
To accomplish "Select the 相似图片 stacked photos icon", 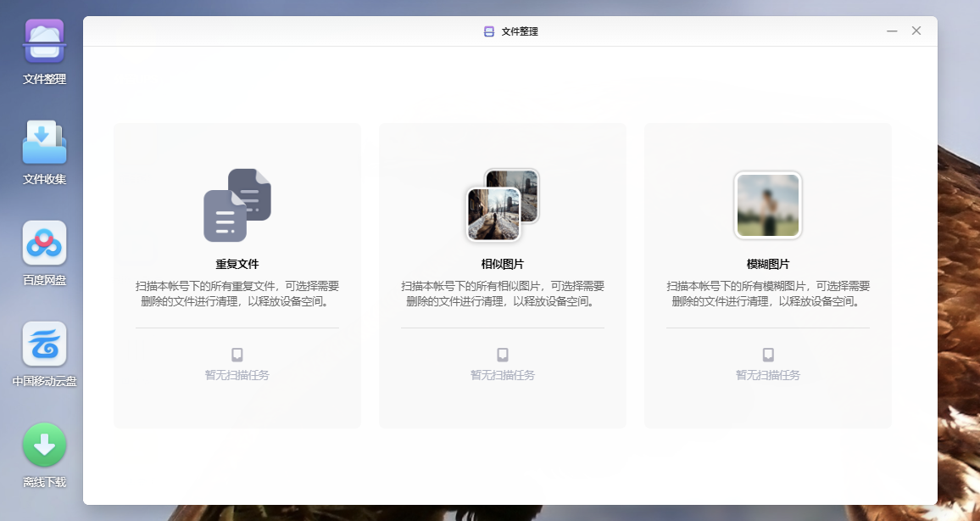I will click(503, 205).
